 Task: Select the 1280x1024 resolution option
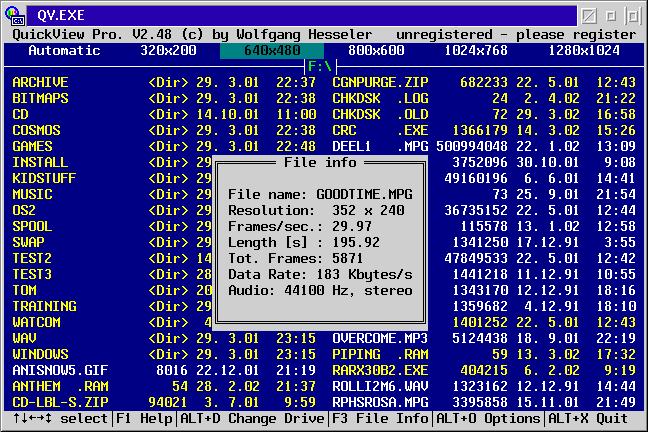[x=584, y=50]
